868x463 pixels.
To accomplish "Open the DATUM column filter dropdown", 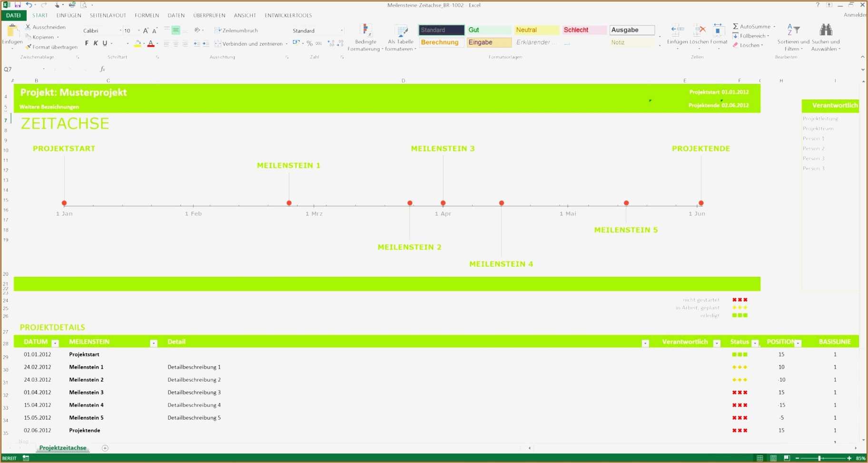I will click(55, 342).
